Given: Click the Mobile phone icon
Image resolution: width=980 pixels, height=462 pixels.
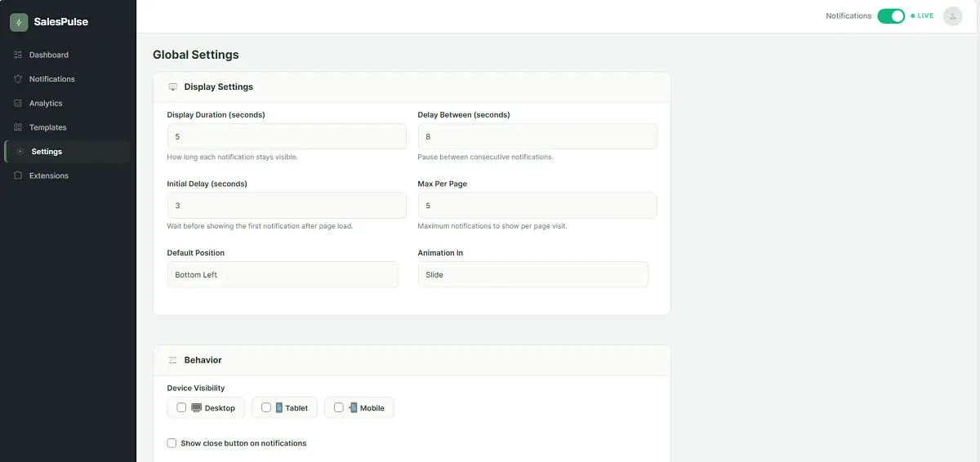Looking at the screenshot, I should [353, 408].
